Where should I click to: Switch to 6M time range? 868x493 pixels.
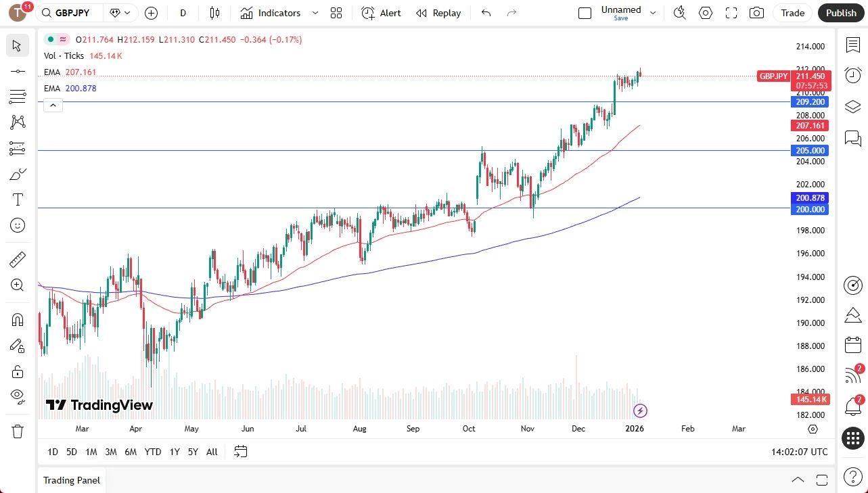pos(131,452)
